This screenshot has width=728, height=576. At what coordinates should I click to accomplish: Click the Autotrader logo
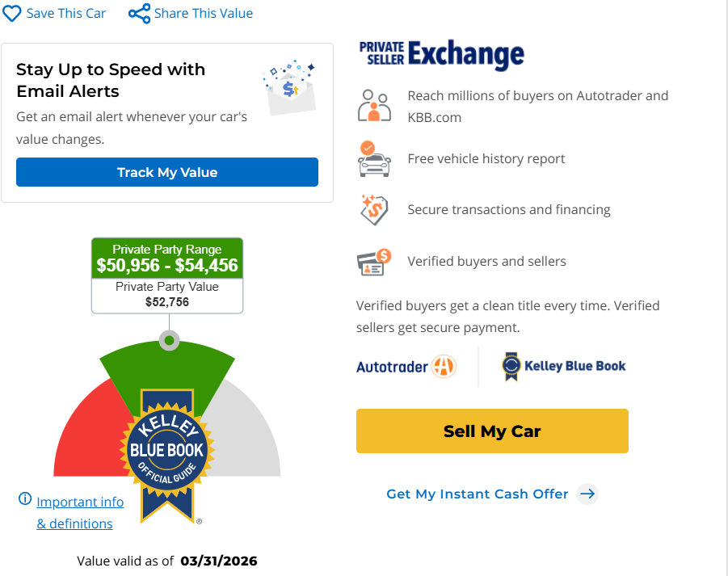point(406,367)
